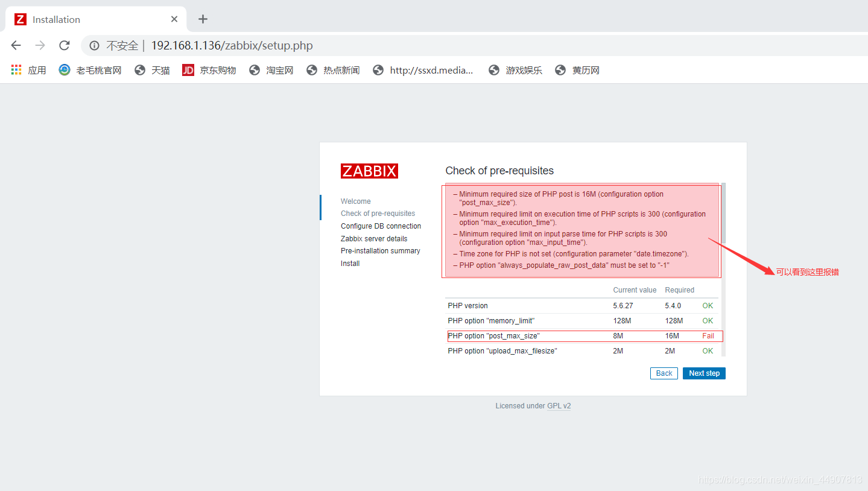868x491 pixels.
Task: Open the 黄历网 bookmark
Action: [x=577, y=71]
